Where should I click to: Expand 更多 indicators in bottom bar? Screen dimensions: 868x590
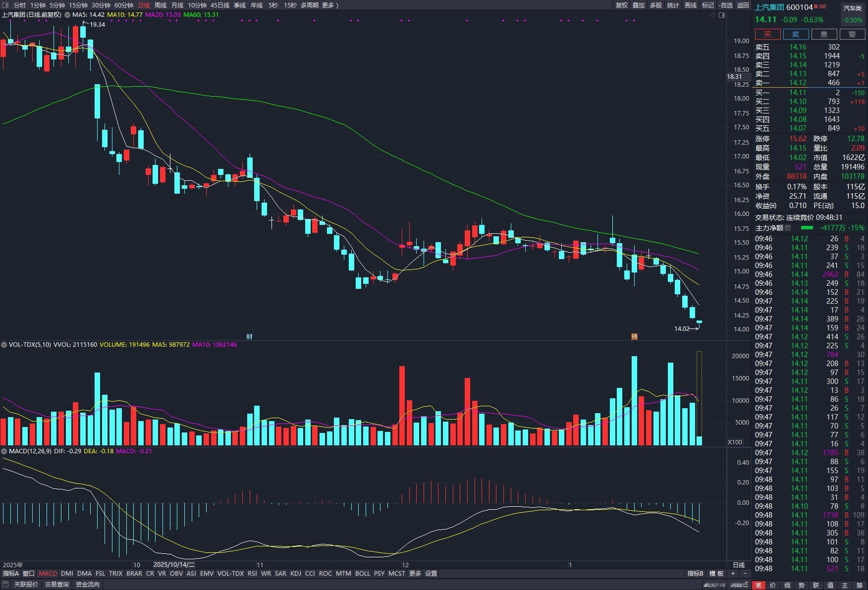click(415, 574)
